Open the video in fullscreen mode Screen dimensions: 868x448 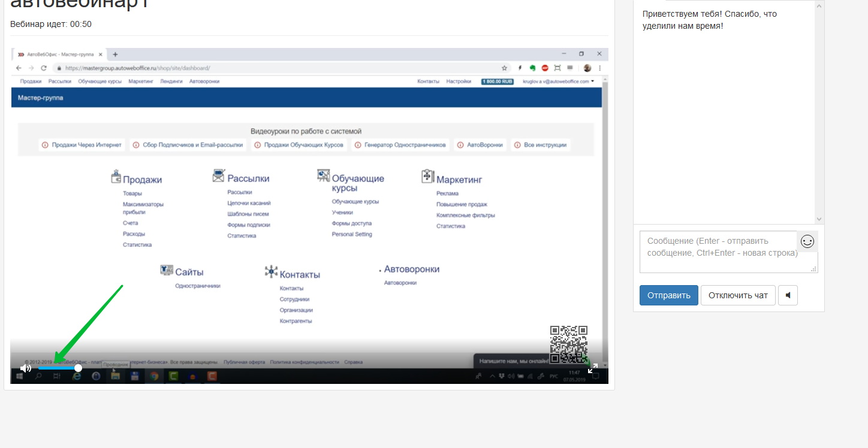593,368
